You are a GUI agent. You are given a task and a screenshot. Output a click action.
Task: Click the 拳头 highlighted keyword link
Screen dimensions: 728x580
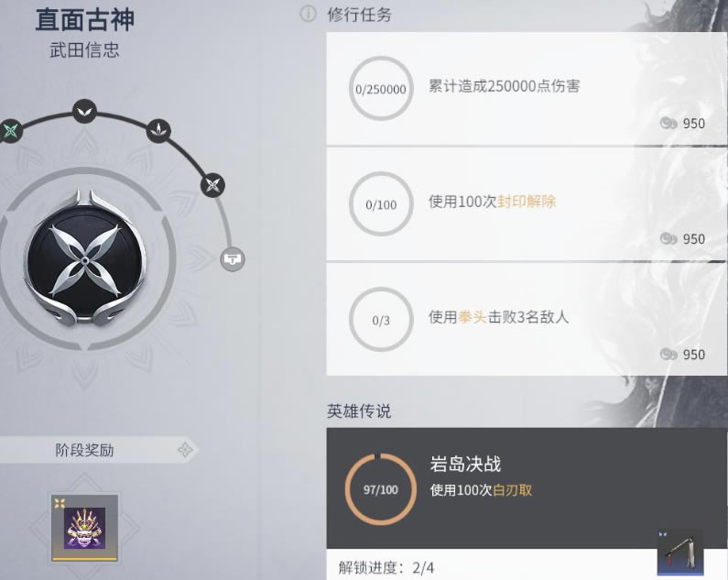(473, 317)
